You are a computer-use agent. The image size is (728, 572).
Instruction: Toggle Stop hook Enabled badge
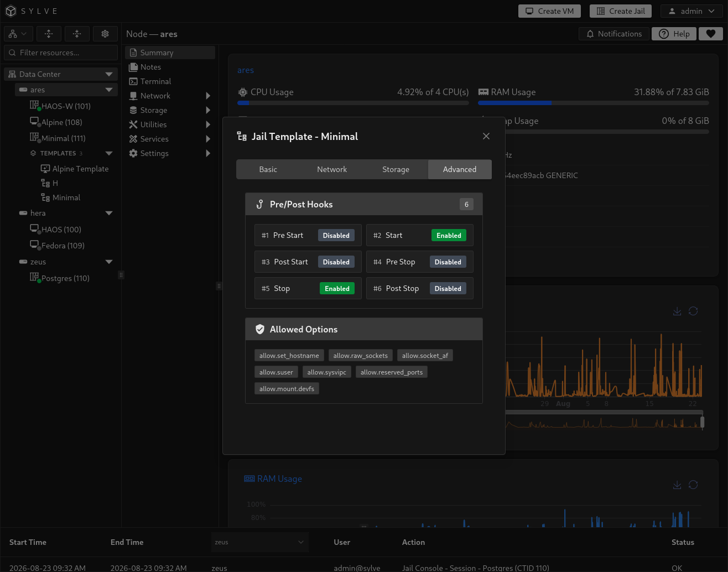[x=337, y=288]
